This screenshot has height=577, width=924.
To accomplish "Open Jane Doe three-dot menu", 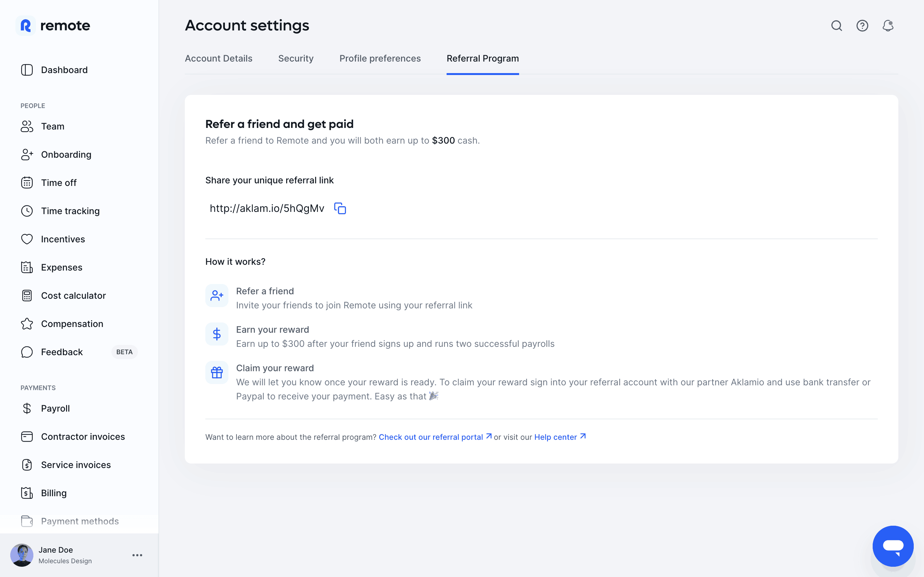I will pos(137,555).
